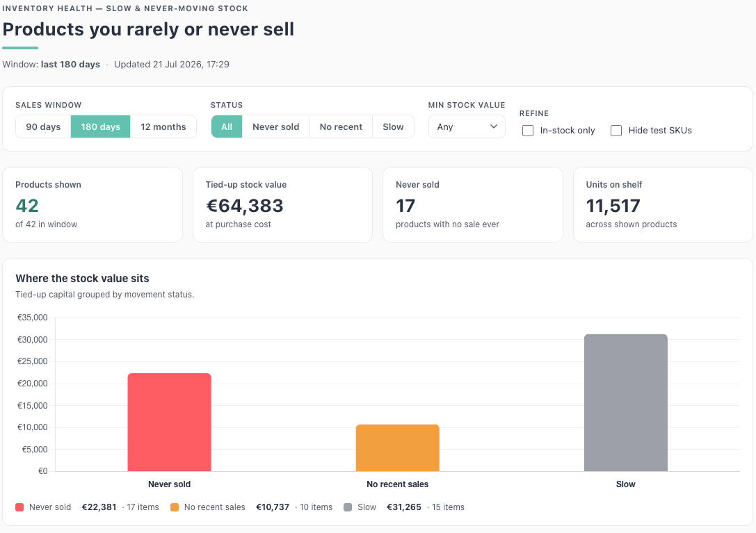The height and width of the screenshot is (533, 756).
Task: Filter status by Slow
Action: [393, 126]
